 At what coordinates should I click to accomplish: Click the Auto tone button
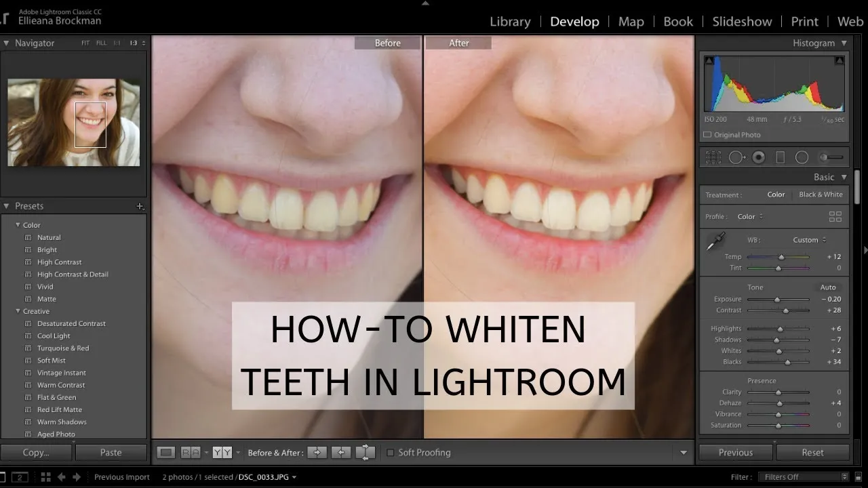(828, 287)
